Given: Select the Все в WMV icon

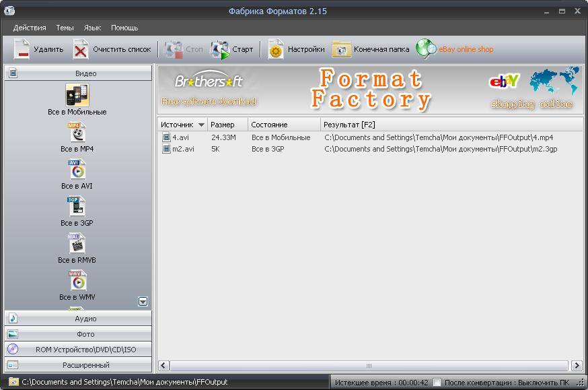Looking at the screenshot, I should coord(77,280).
